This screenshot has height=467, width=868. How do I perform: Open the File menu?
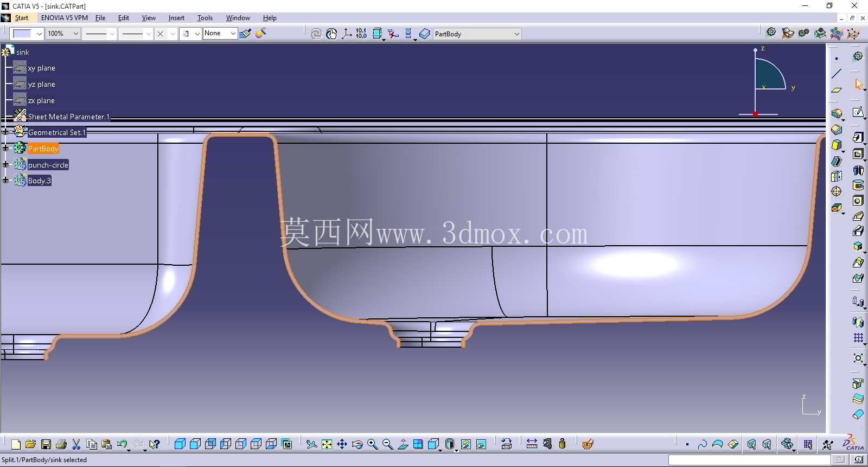point(100,18)
